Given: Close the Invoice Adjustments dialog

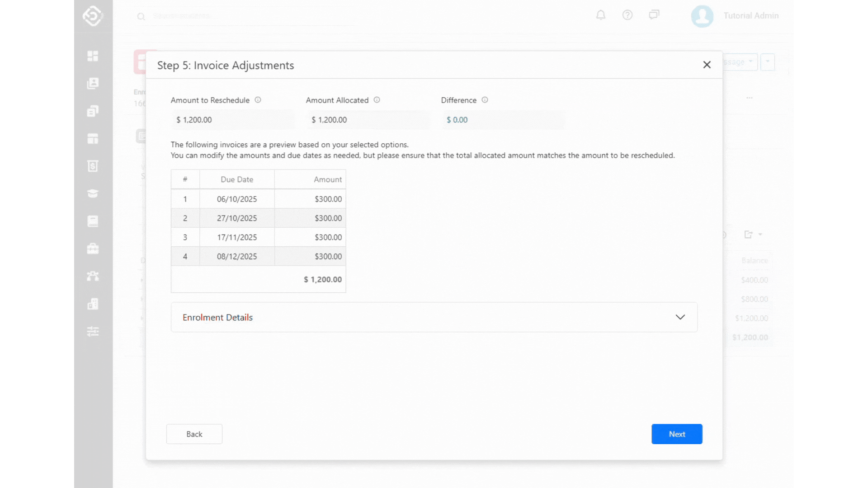Looking at the screenshot, I should point(707,65).
